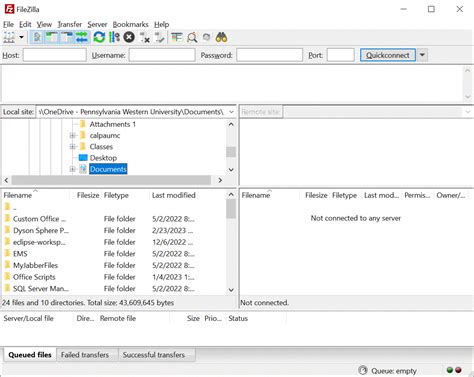Screen dimensions: 474x377
Task: Open the Transfer menu
Action: [x=69, y=24]
